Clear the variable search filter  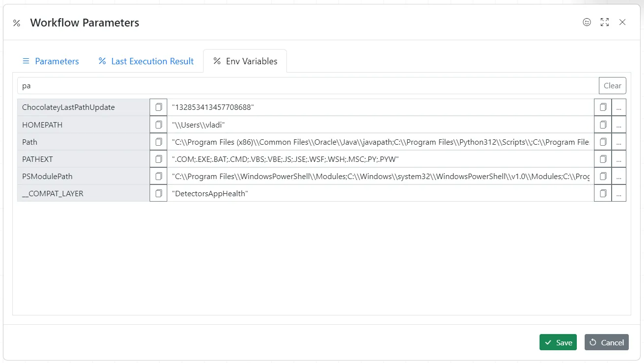[612, 85]
